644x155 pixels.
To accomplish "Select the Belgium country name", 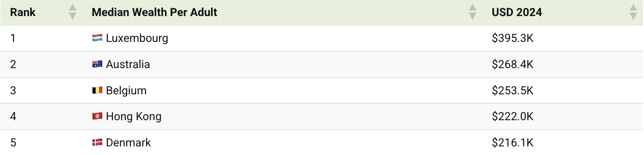I will [126, 90].
